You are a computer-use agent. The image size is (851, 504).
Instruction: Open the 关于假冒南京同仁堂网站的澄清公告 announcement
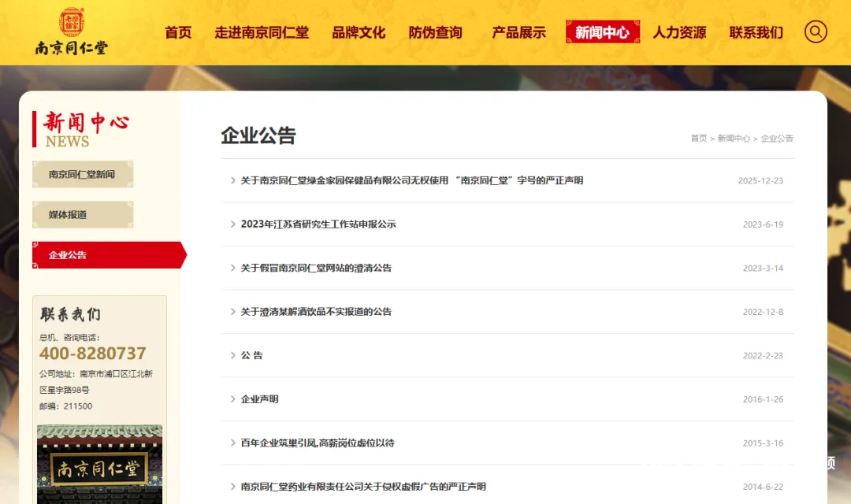316,268
